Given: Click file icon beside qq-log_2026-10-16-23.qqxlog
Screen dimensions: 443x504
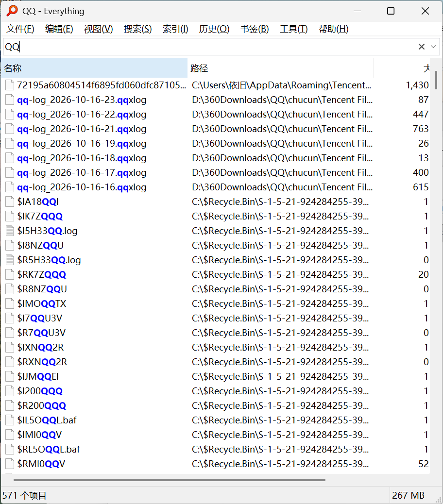Looking at the screenshot, I should click(10, 100).
